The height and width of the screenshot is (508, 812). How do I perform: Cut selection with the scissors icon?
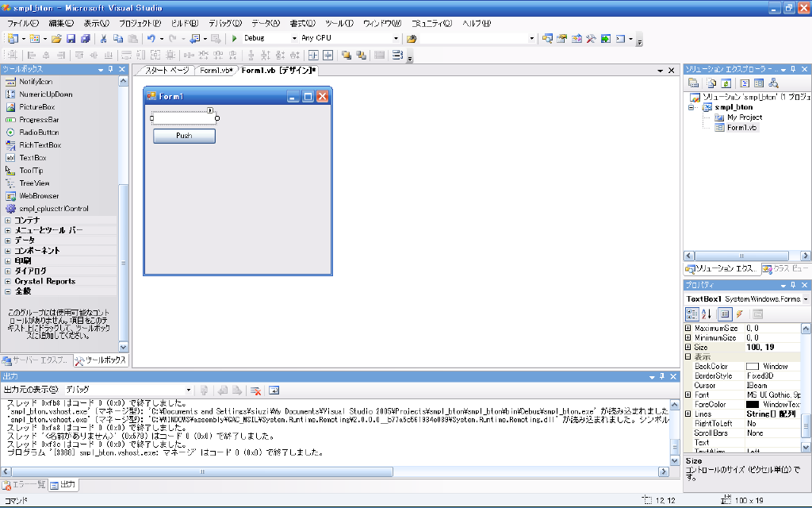[x=103, y=38]
